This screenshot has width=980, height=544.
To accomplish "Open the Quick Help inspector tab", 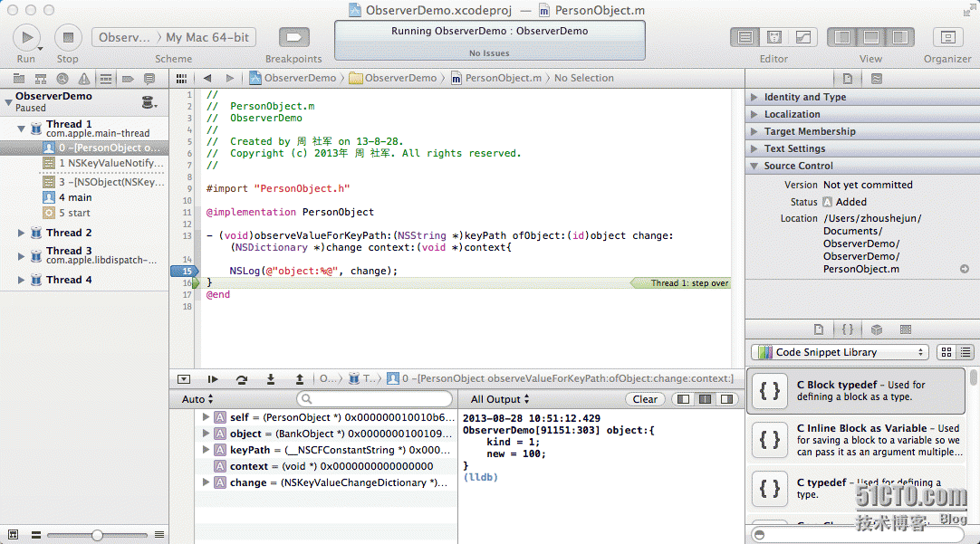I will [877, 79].
